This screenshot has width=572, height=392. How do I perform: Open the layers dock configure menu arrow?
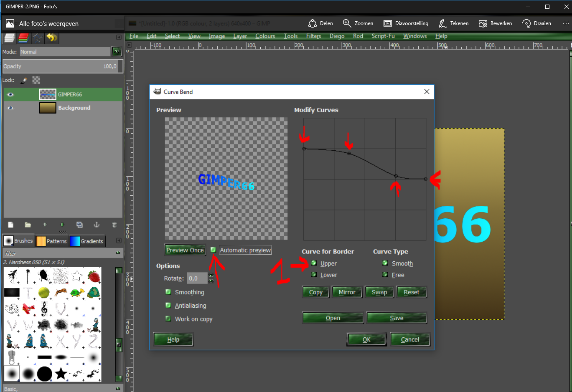[x=119, y=37]
